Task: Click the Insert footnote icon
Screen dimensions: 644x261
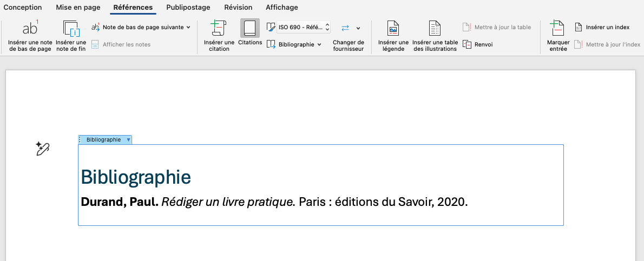Action: point(30,29)
